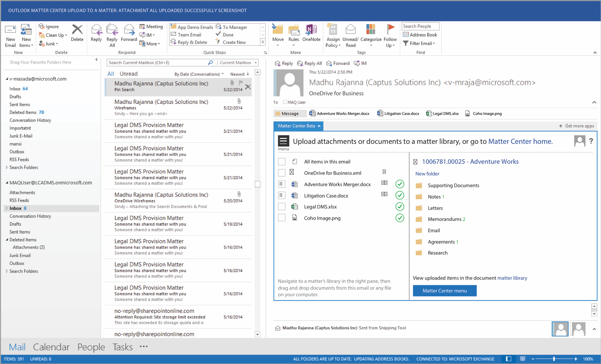Screen dimensions: 601x364
Task: Click the Forward ribbon icon
Action: pyautogui.click(x=129, y=30)
